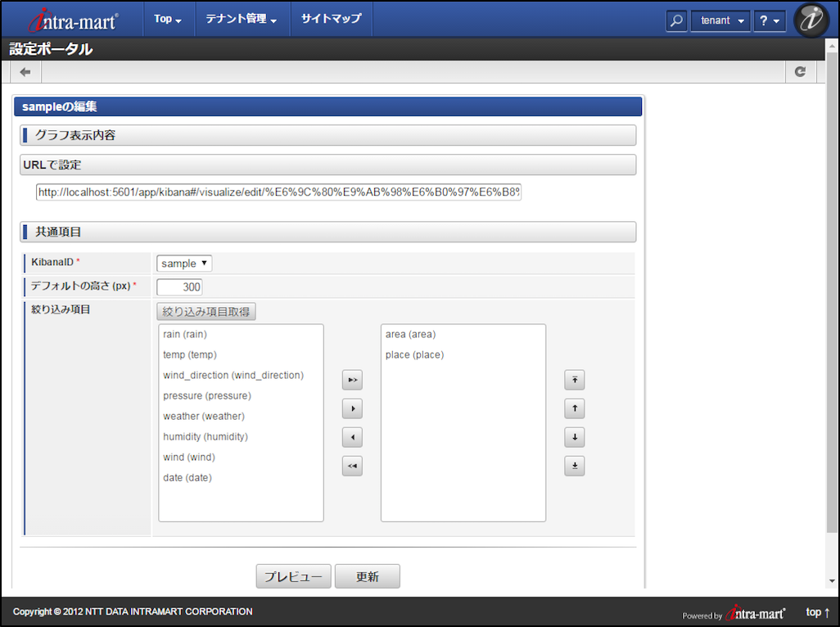Select 'wind_direction (wind_direction)' list item
Viewport: 840px width, 627px height.
233,376
